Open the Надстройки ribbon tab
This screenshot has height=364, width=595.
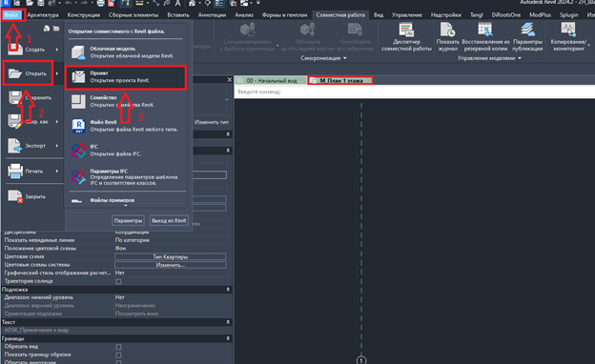pyautogui.click(x=446, y=15)
